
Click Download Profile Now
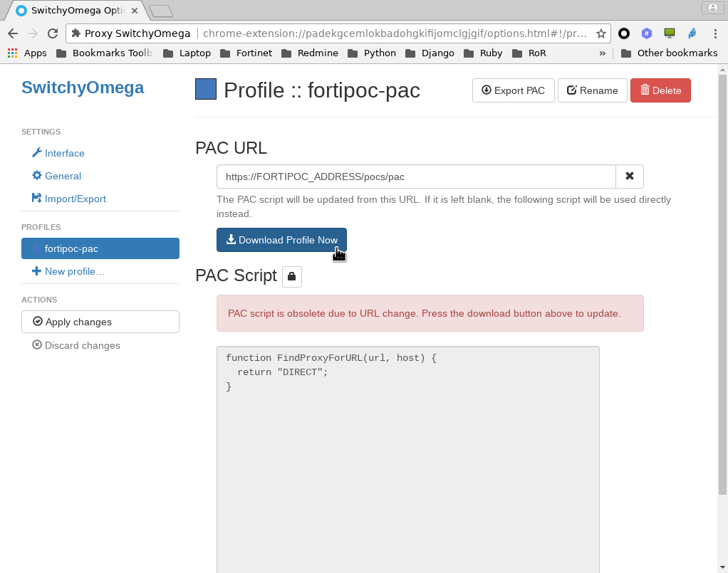[281, 240]
